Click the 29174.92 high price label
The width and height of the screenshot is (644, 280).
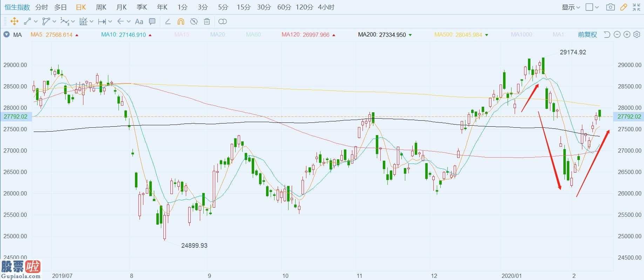[x=573, y=52]
